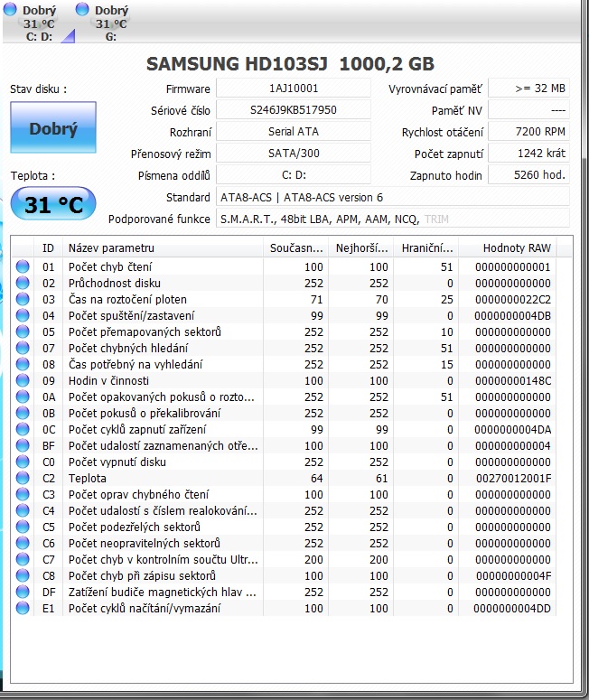The height and width of the screenshot is (700, 589).
Task: Select the Počet přemapovaných sektorů text
Action: click(145, 331)
